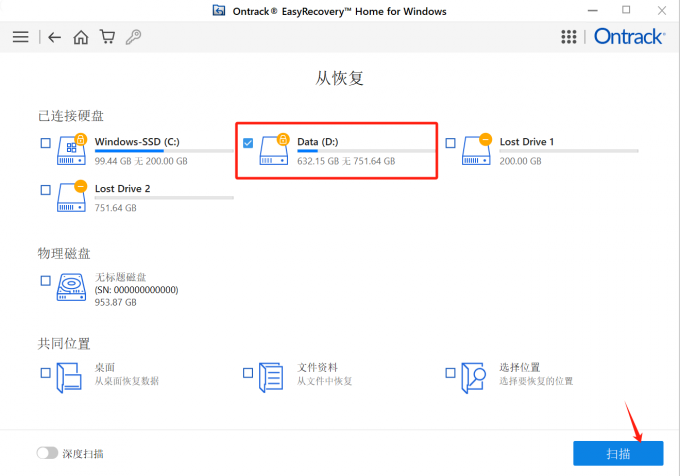This screenshot has height=476, width=680.
Task: Click the untitled physical disk icon
Action: pyautogui.click(x=71, y=287)
